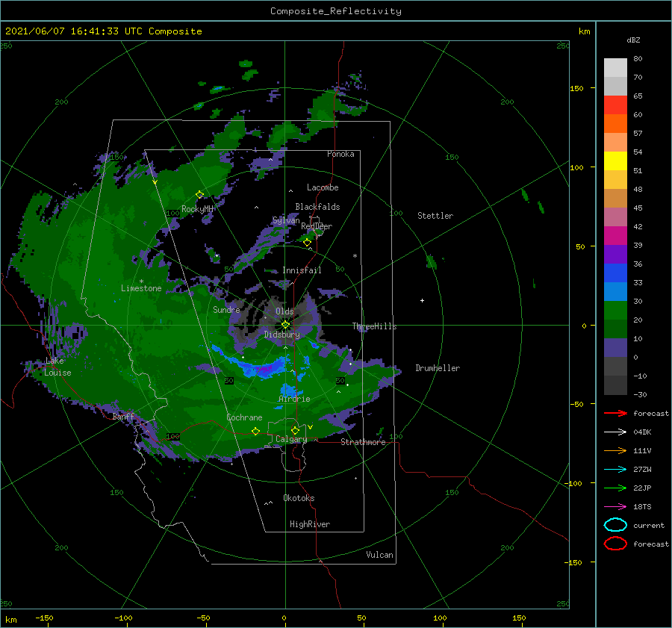Click the Sylvan label

(x=286, y=220)
